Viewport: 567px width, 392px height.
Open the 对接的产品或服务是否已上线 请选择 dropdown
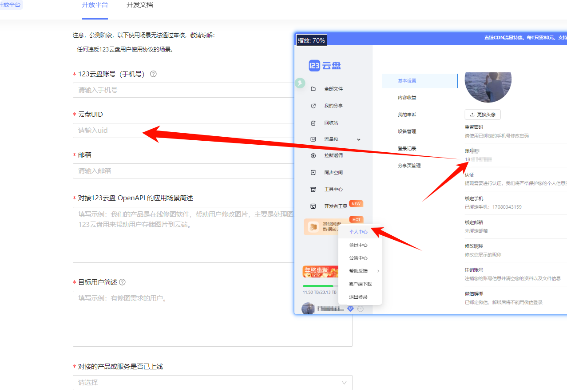click(x=212, y=383)
